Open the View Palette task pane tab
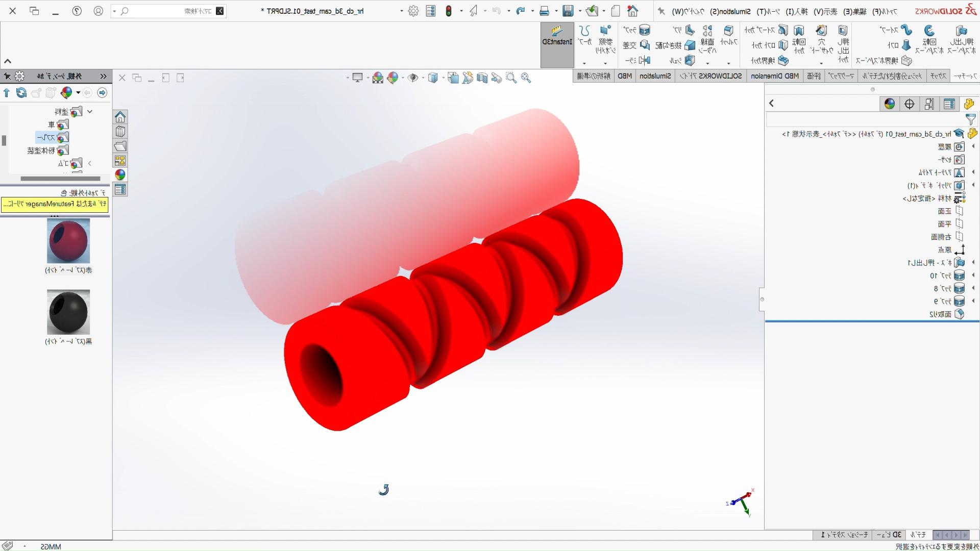The width and height of the screenshot is (980, 551). pyautogui.click(x=120, y=161)
